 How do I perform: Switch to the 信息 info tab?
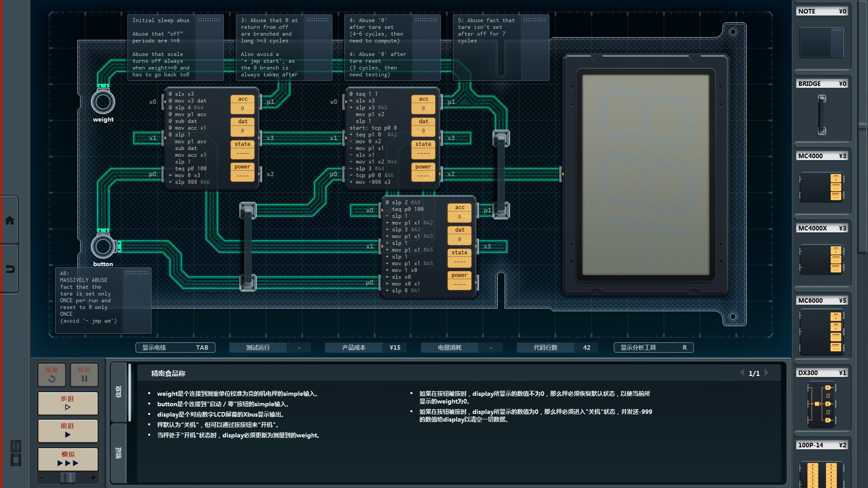coord(119,392)
